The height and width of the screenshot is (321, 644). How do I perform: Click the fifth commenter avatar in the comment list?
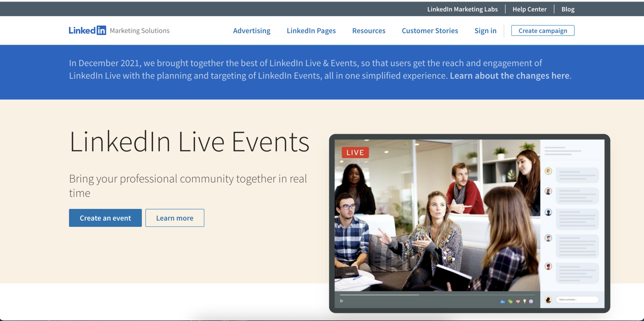coord(548,267)
